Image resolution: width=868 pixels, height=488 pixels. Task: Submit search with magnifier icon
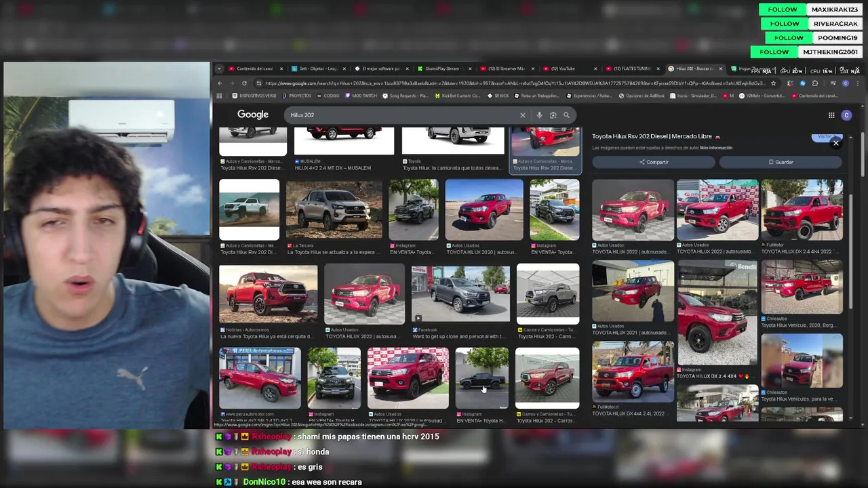(566, 115)
